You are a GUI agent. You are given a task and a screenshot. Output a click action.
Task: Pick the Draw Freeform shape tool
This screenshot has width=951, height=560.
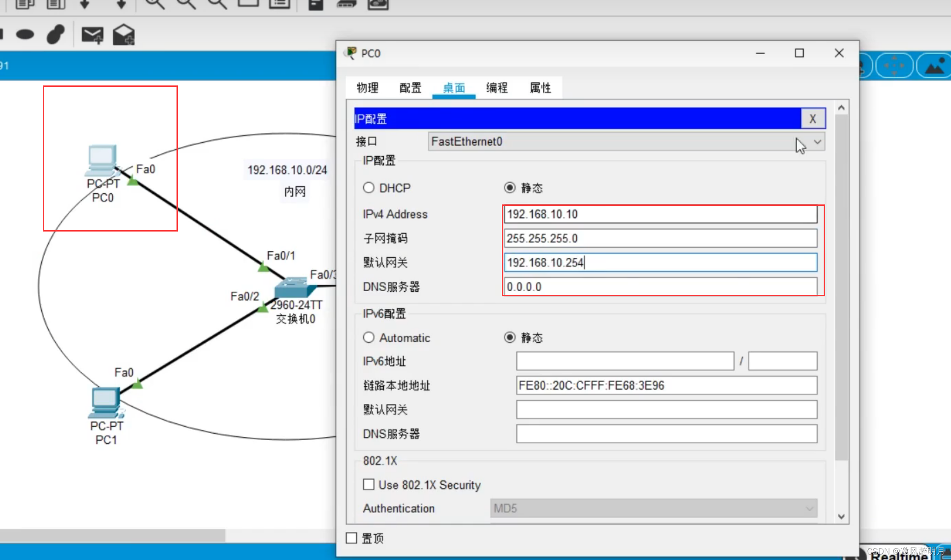point(56,34)
